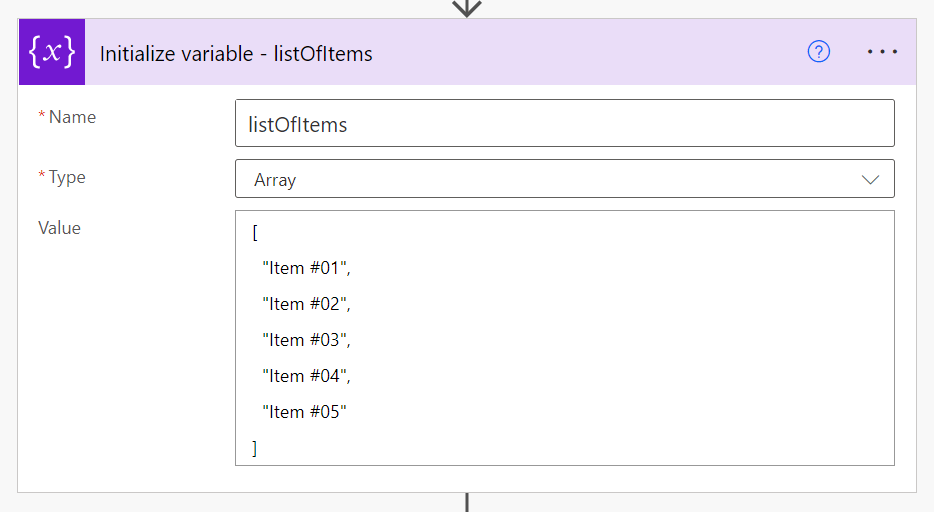Click the Value label
The image size is (934, 512).
59,228
